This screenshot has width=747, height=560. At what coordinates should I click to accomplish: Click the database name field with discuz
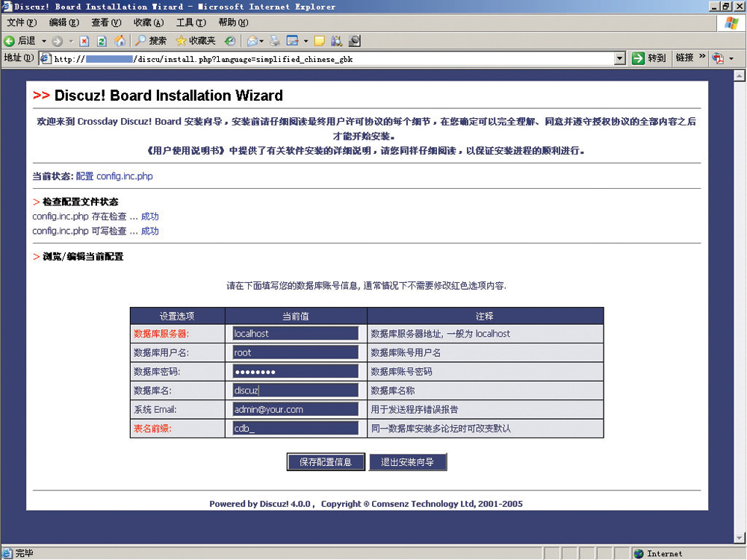(295, 391)
